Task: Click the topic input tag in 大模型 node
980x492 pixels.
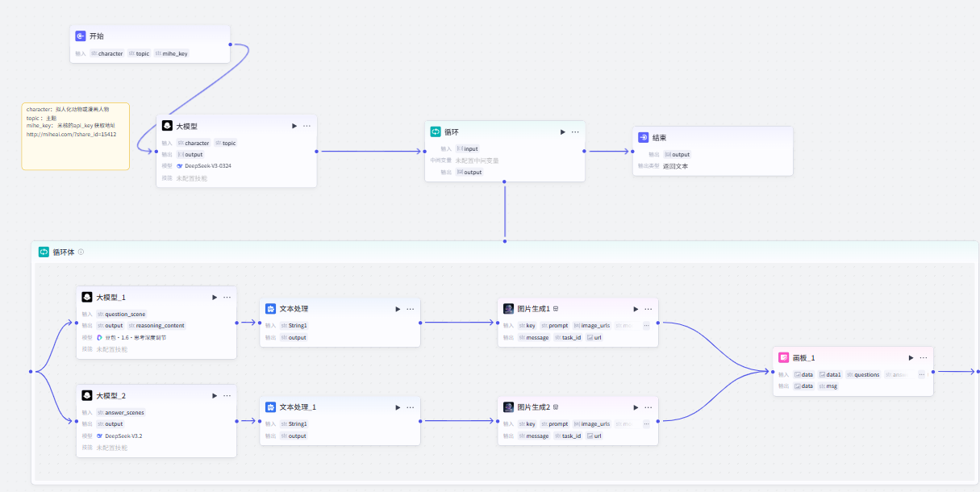Action: [225, 144]
